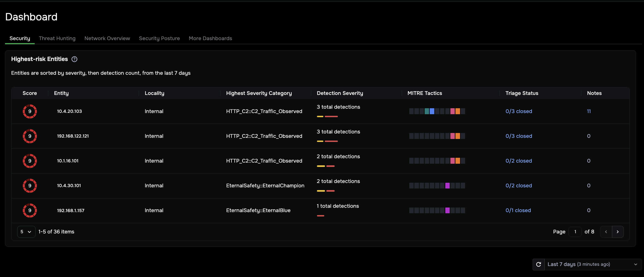Open the More Dashboards tab

point(210,39)
